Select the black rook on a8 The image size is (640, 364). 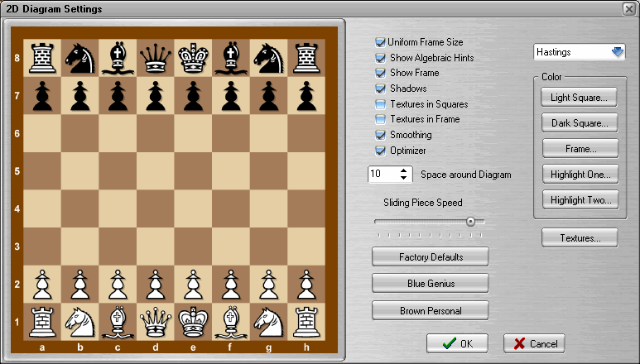click(x=41, y=58)
